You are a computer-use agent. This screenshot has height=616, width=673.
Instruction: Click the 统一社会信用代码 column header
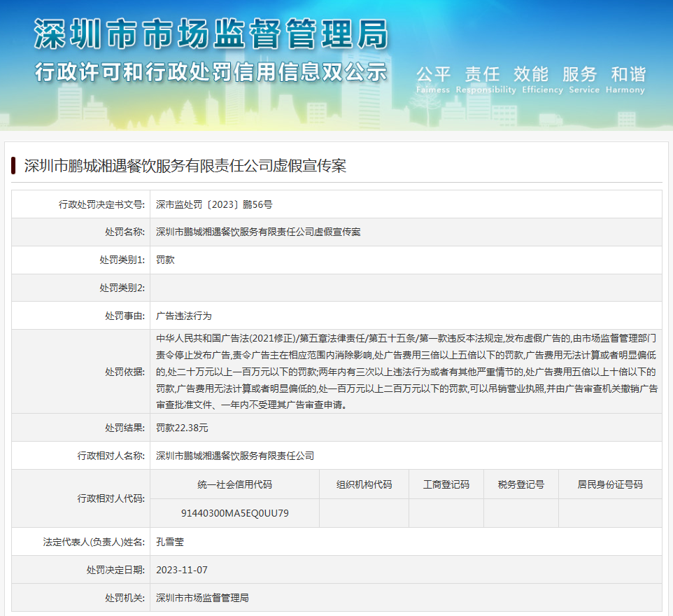[235, 484]
